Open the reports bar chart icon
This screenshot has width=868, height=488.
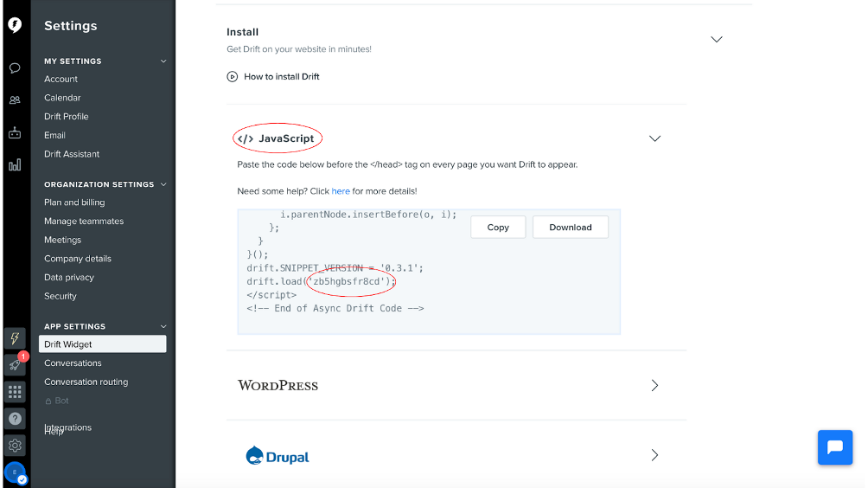point(15,165)
